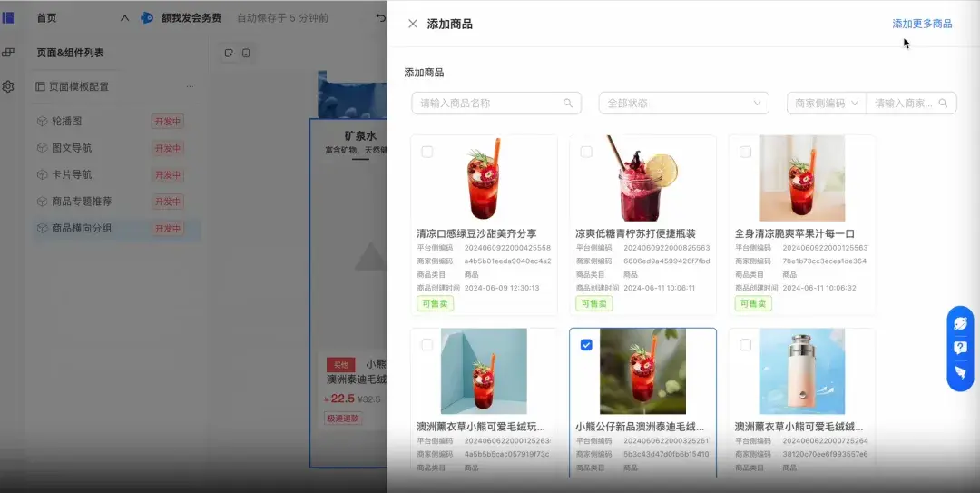980x493 pixels.
Task: Click the 添加更多商品 link
Action: (922, 24)
